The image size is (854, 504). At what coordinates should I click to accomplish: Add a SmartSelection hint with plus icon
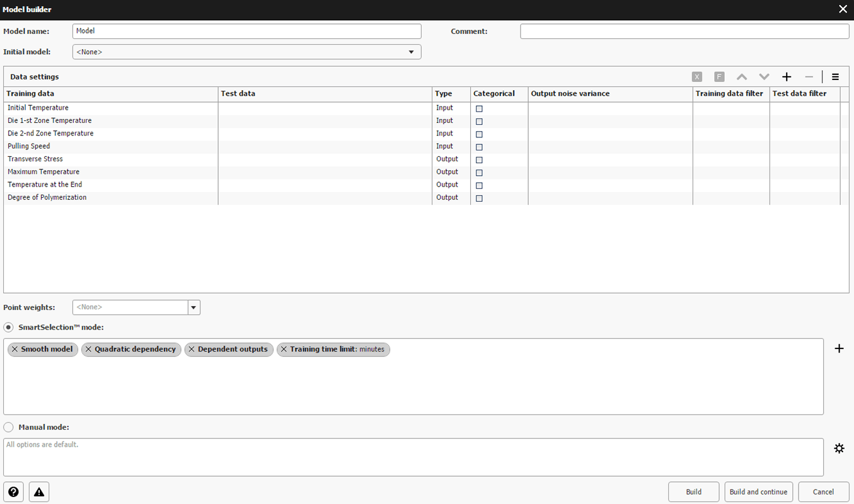[839, 348]
